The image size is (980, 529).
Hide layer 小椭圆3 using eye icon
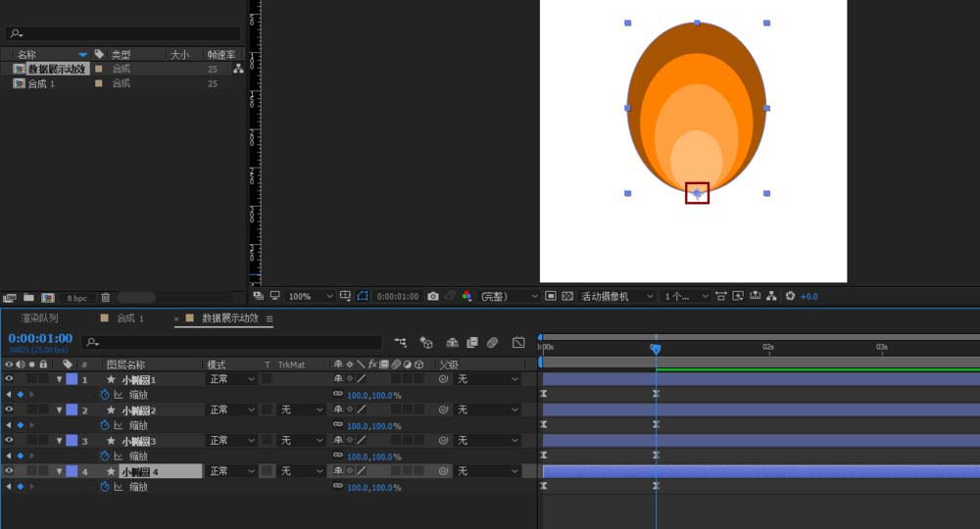(x=9, y=440)
